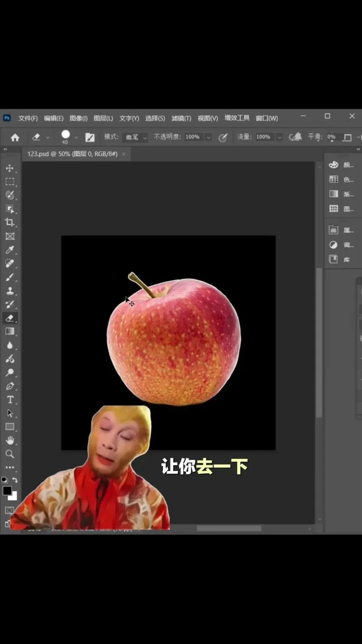This screenshot has width=362, height=644.
Task: Open the 窗口(W) menu
Action: pyautogui.click(x=267, y=118)
